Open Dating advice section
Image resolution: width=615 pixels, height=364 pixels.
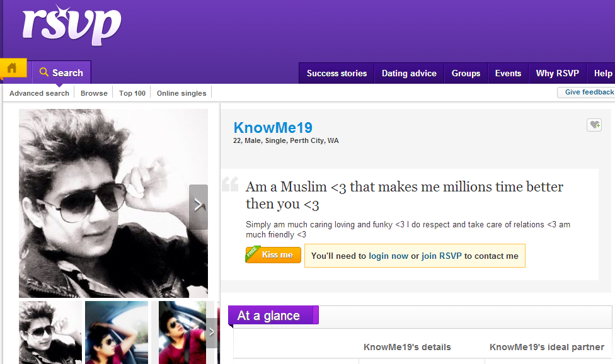pos(409,73)
